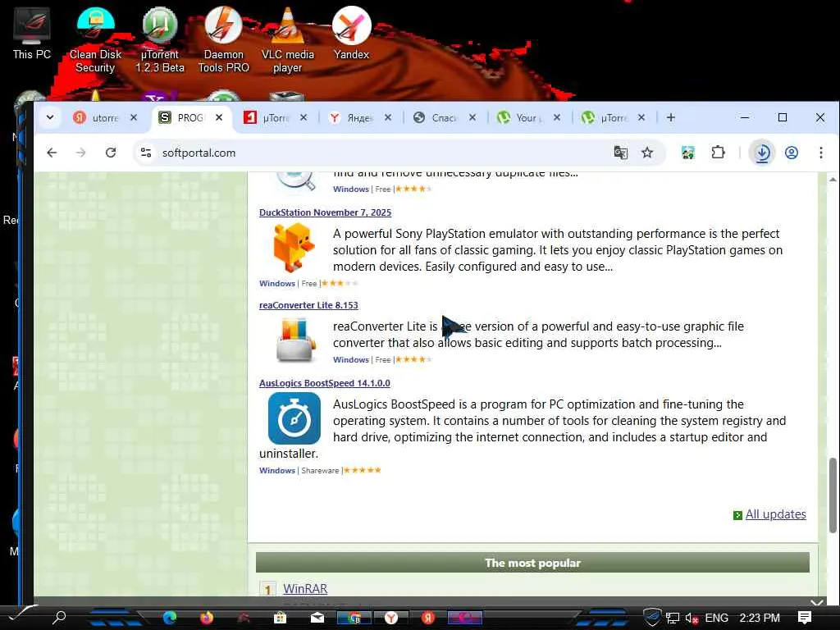Viewport: 840px width, 630px height.
Task: Open Yandex desktop shortcut
Action: pos(351,33)
